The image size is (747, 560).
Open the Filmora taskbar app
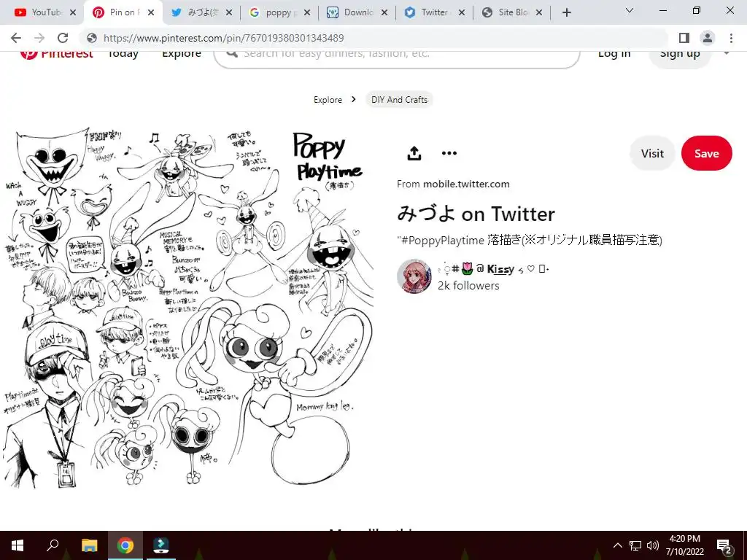[x=161, y=545]
